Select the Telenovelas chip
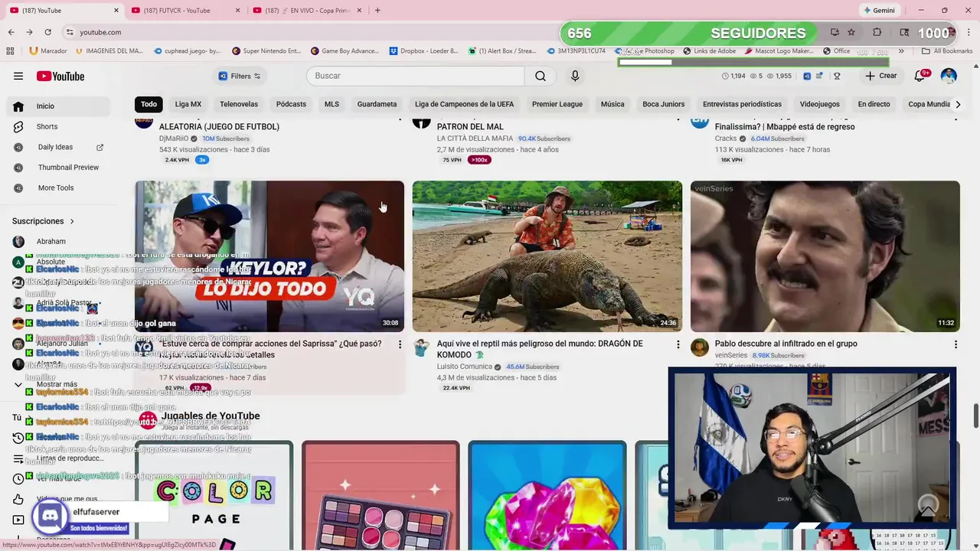Viewport: 980px width, 551px height. tap(239, 104)
